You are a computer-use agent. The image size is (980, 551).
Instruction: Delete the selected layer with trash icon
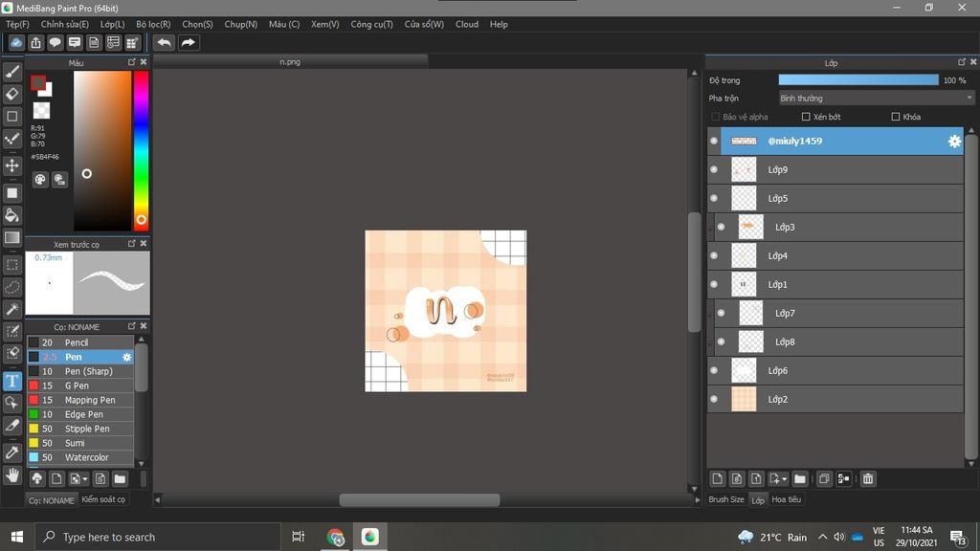coord(867,479)
